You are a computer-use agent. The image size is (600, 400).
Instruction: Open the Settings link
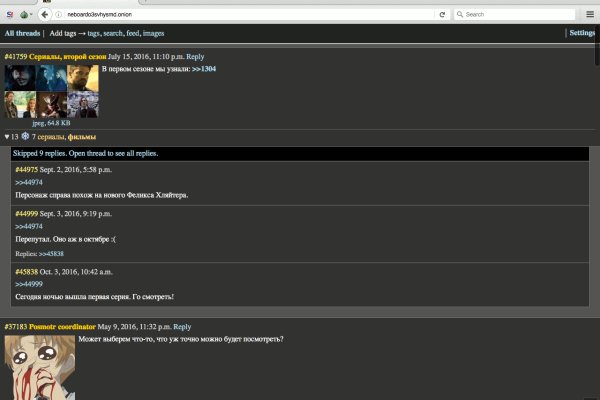tap(582, 34)
